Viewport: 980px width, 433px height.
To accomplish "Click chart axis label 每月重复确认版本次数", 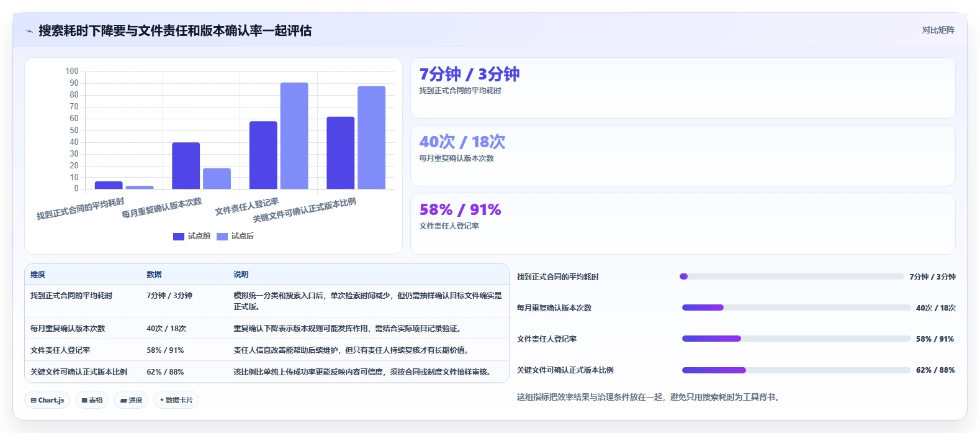I will (x=162, y=208).
